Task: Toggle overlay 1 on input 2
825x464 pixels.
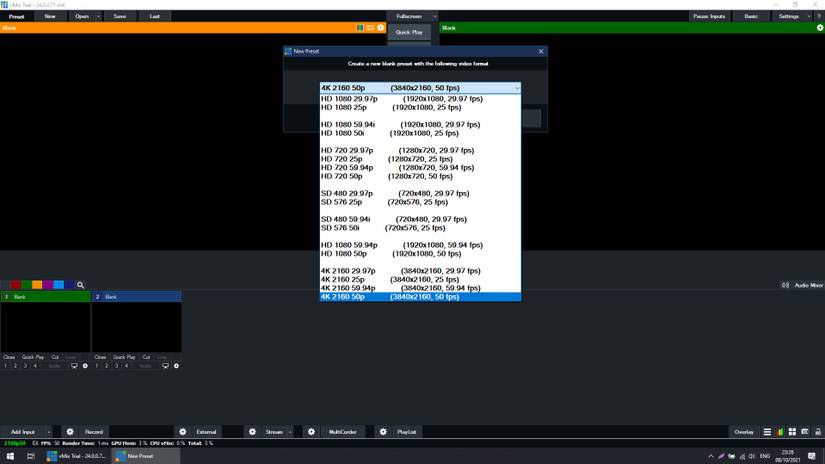Action: [x=96, y=366]
